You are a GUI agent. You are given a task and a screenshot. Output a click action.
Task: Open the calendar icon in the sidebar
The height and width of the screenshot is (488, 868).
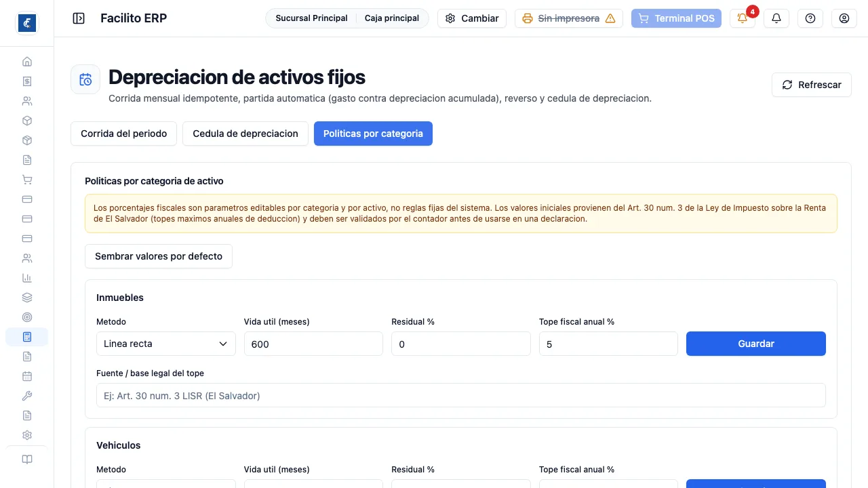(x=27, y=376)
